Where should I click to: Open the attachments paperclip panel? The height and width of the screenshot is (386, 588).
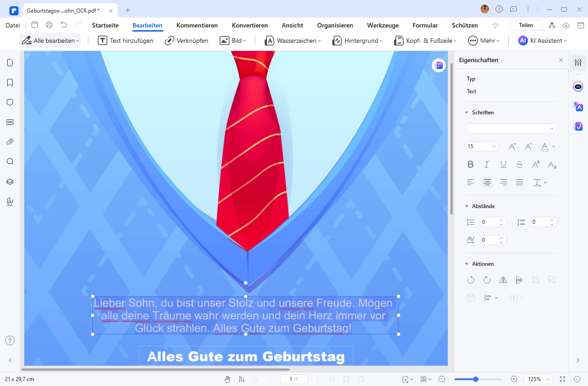(10, 142)
